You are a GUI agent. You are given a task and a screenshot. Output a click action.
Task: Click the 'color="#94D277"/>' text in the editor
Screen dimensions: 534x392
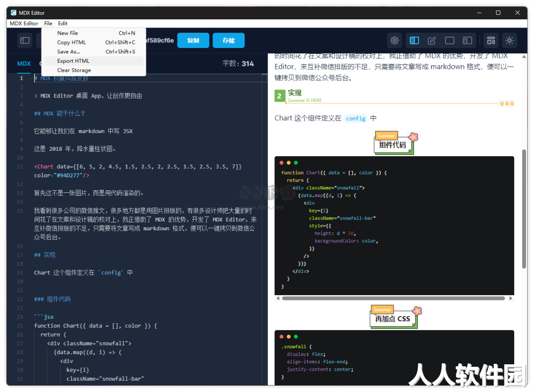pos(62,175)
